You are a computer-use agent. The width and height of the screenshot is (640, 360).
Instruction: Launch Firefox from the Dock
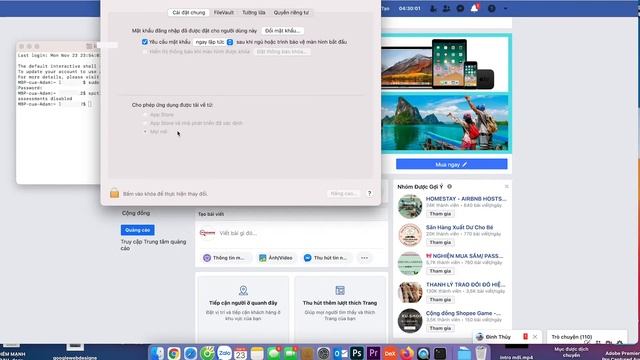(x=407, y=353)
